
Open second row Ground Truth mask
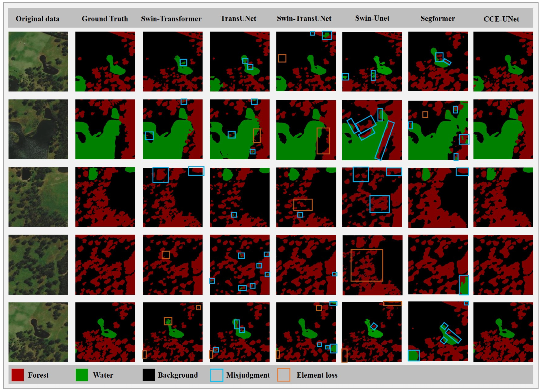point(105,129)
